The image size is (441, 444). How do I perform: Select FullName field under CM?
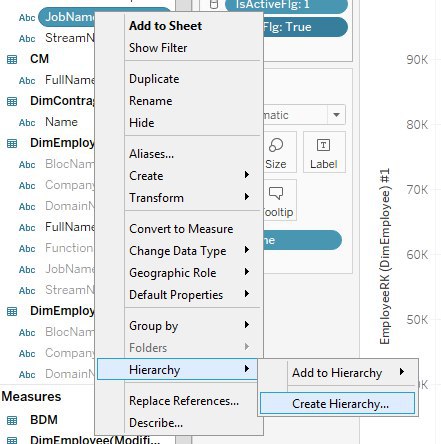click(x=70, y=80)
